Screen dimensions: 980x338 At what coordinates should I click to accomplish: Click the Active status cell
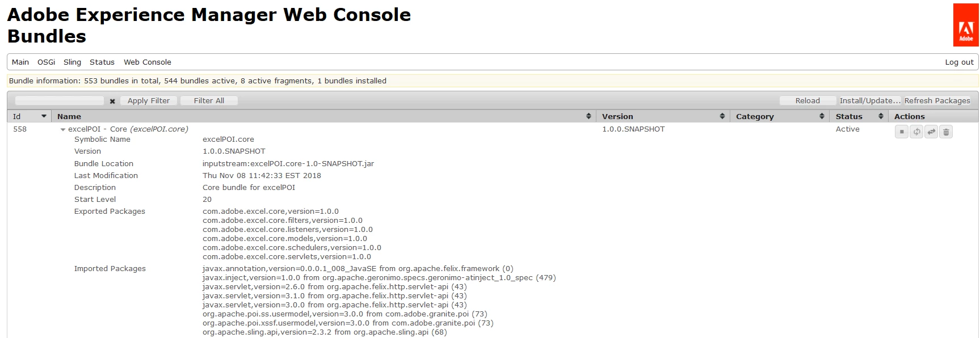pos(848,129)
